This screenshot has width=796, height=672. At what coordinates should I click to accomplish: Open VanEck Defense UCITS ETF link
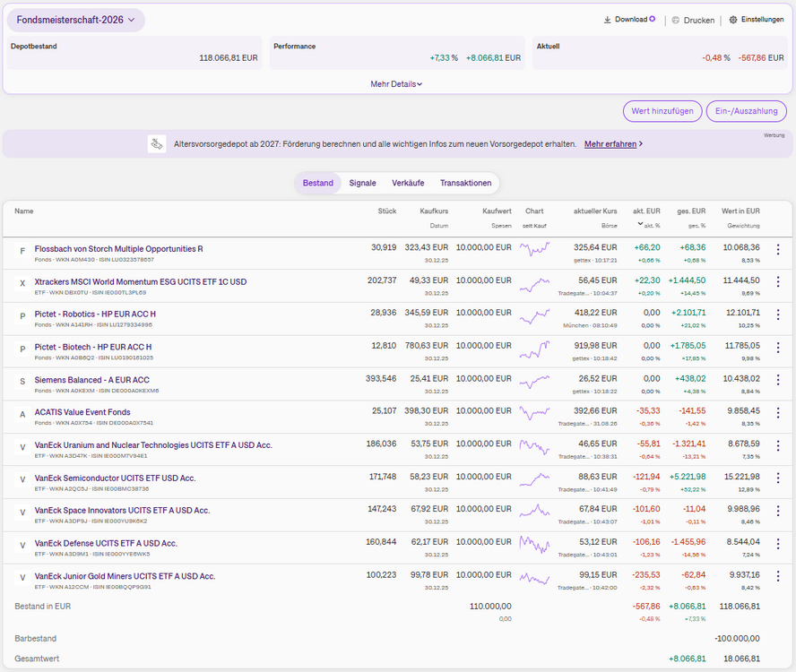coord(106,544)
